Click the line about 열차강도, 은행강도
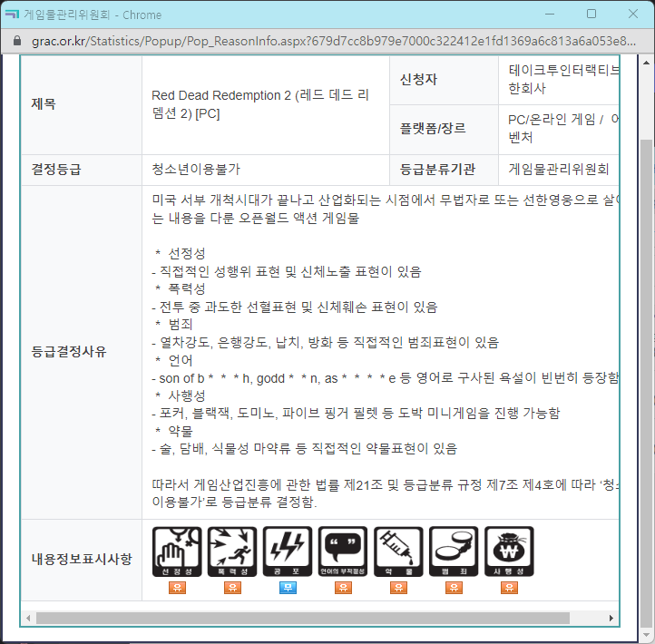 pos(326,343)
